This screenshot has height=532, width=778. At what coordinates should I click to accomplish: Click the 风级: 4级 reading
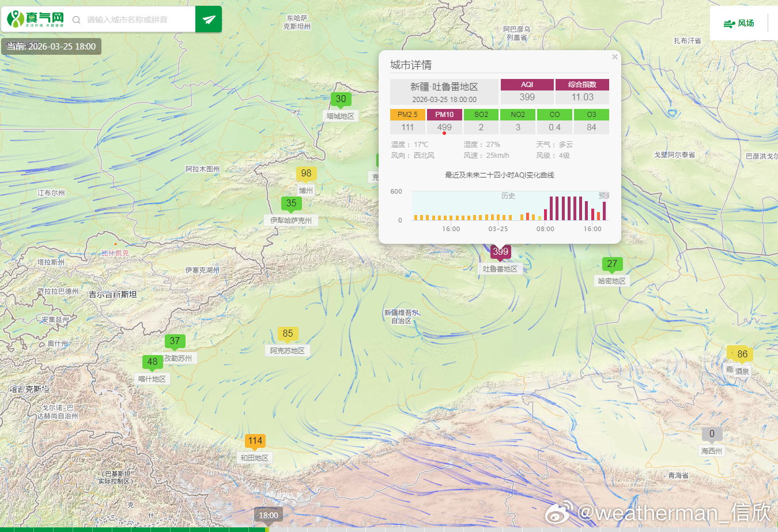553,156
